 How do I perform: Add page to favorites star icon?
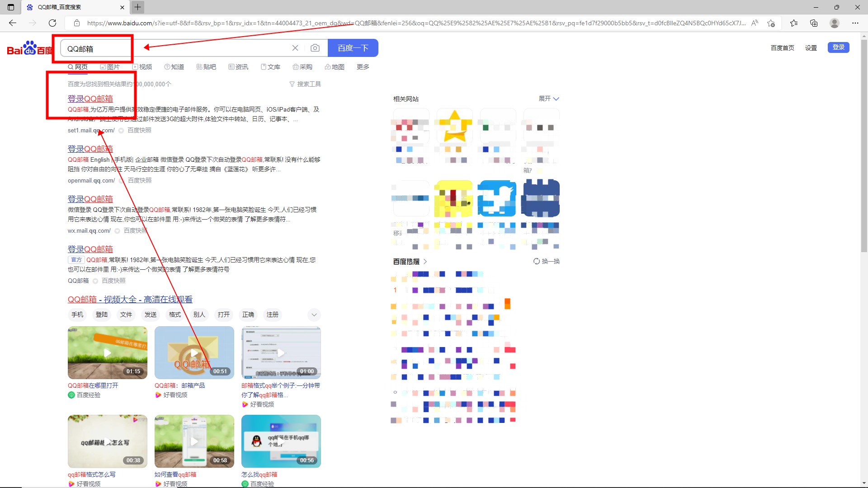click(x=771, y=23)
